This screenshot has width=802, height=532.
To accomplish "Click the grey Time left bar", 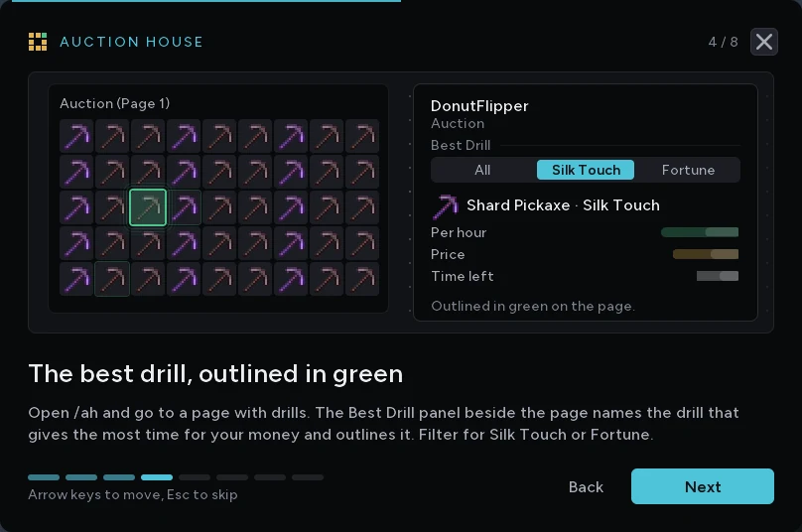I will click(x=718, y=276).
